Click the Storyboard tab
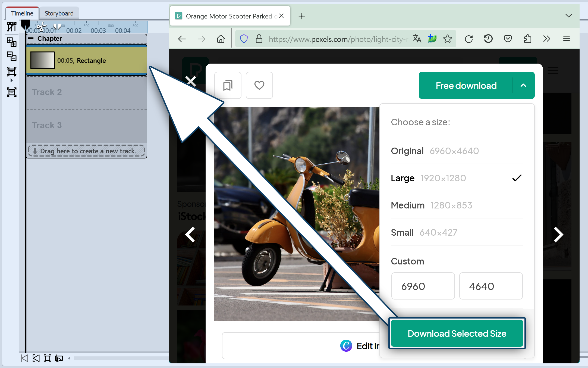Image resolution: width=588 pixels, height=368 pixels. tap(60, 13)
